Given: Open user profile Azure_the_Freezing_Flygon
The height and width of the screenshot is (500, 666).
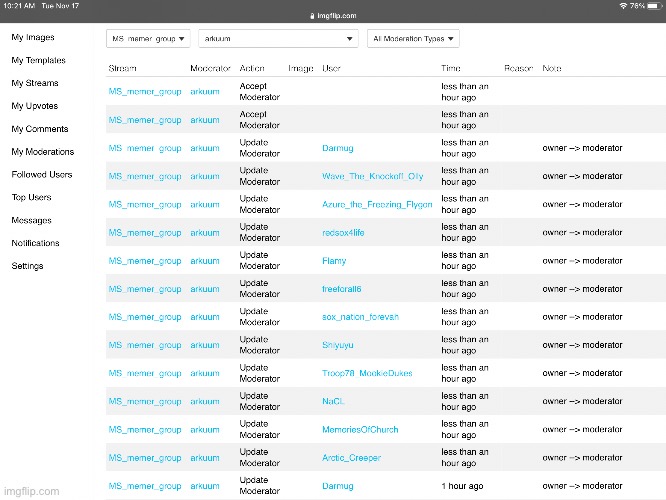Looking at the screenshot, I should (x=377, y=204).
